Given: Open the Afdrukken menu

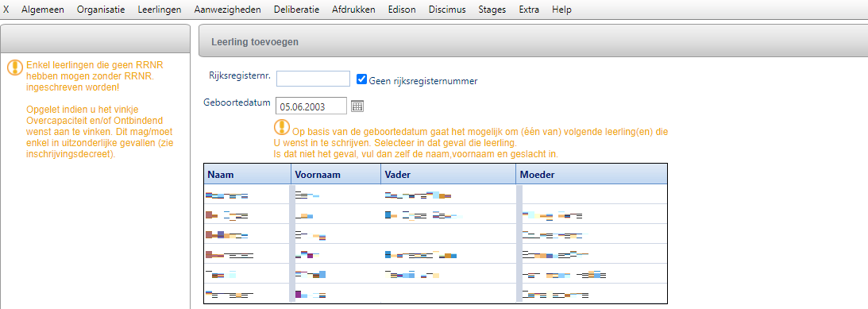Looking at the screenshot, I should coord(353,10).
